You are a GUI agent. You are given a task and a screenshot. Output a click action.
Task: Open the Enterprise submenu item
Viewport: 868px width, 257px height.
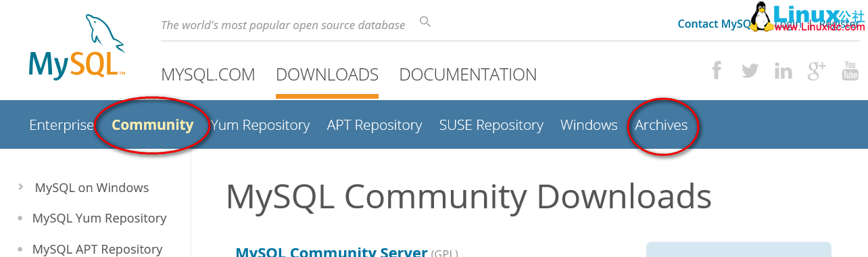(x=62, y=125)
